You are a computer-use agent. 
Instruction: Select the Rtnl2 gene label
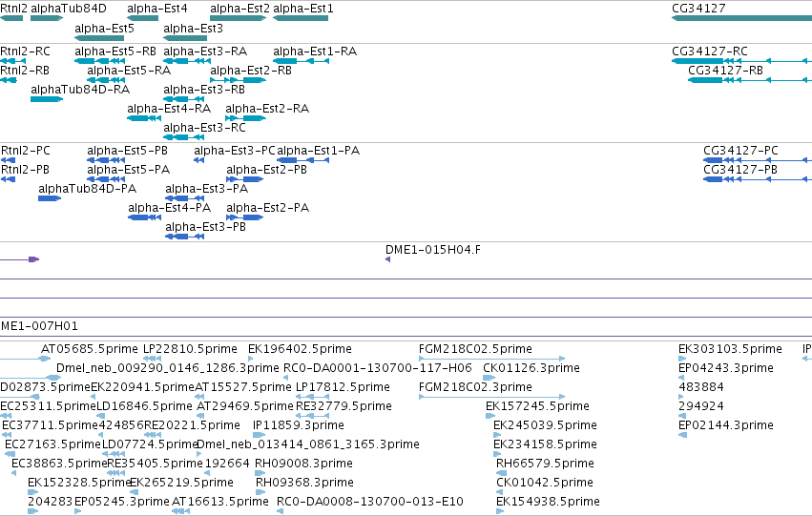[x=13, y=9]
